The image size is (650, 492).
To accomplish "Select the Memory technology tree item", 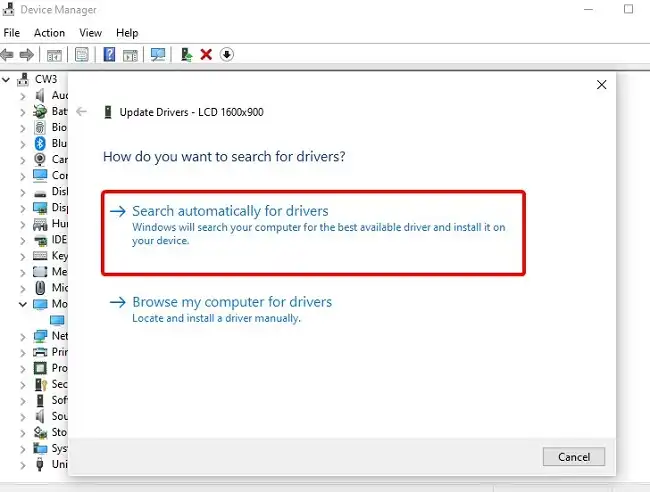I will [60, 271].
